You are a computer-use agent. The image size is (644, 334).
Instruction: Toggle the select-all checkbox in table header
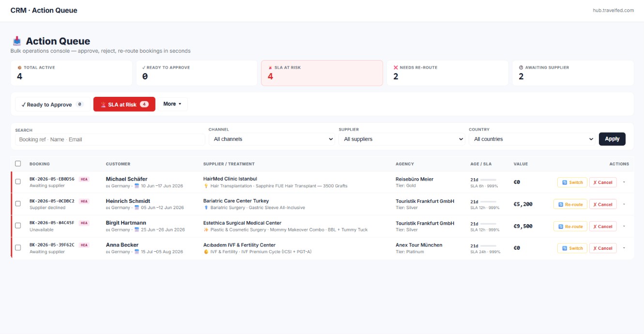18,164
